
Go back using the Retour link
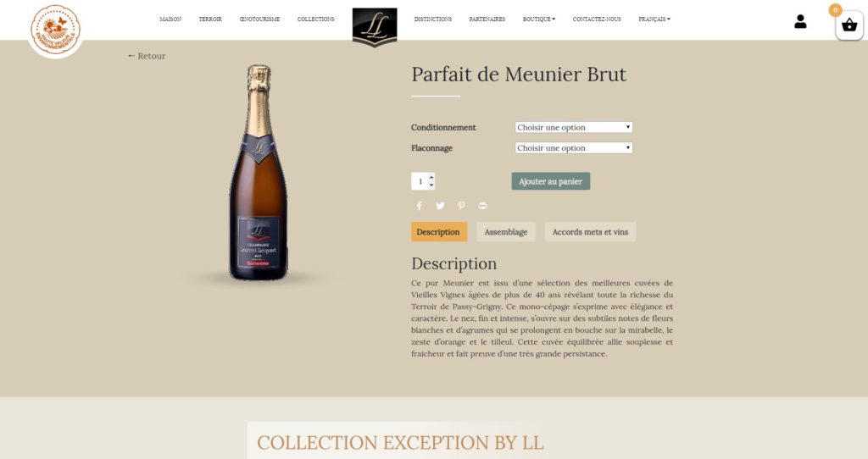(x=147, y=56)
